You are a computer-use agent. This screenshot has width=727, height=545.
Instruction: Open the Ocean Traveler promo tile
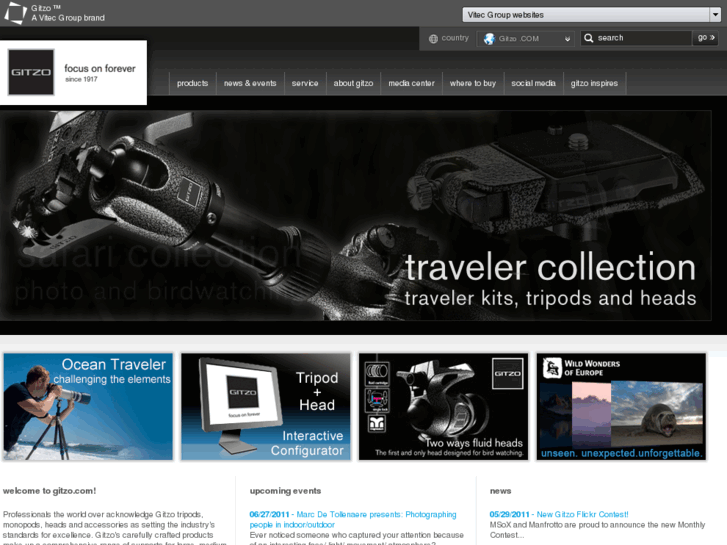[88, 407]
